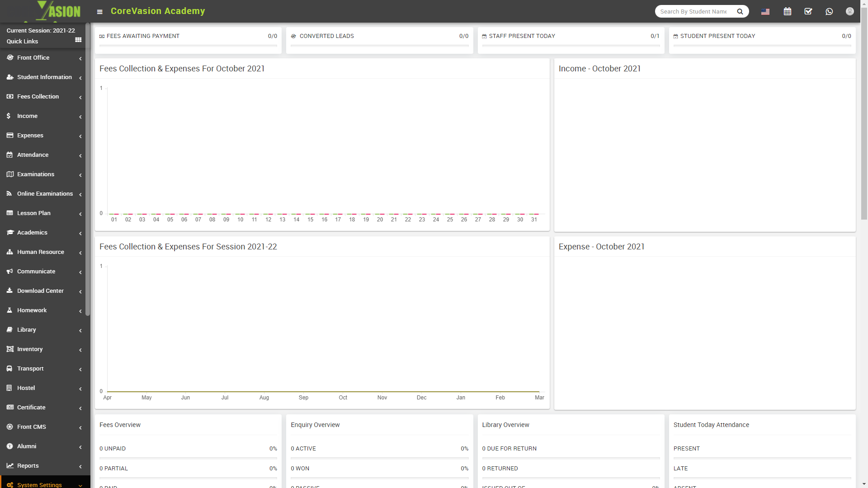Expand the Examinations menu chevron

tap(80, 175)
